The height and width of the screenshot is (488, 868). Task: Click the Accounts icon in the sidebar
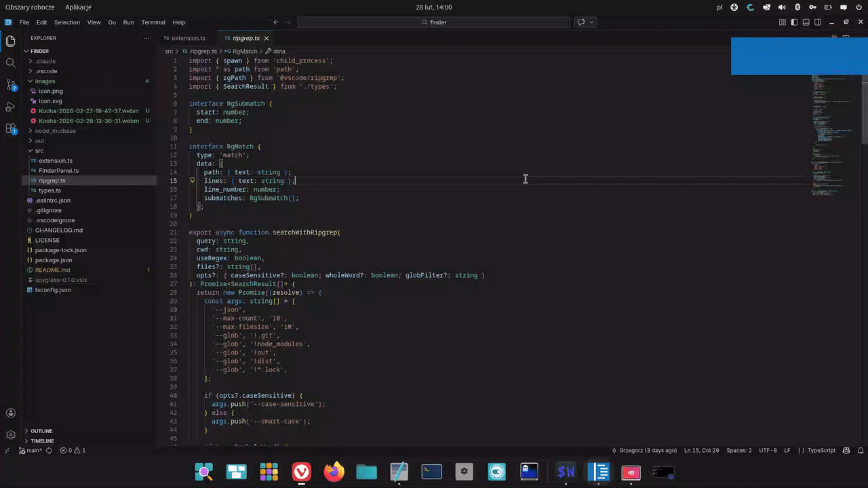point(10,412)
